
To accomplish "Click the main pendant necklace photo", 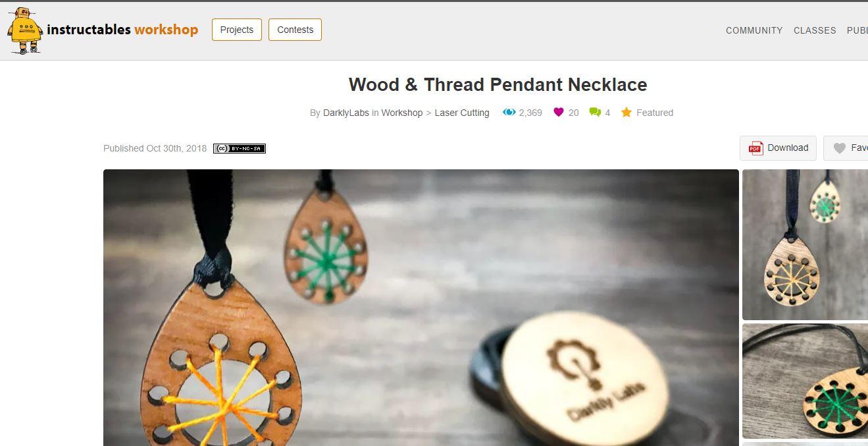I will click(x=421, y=308).
